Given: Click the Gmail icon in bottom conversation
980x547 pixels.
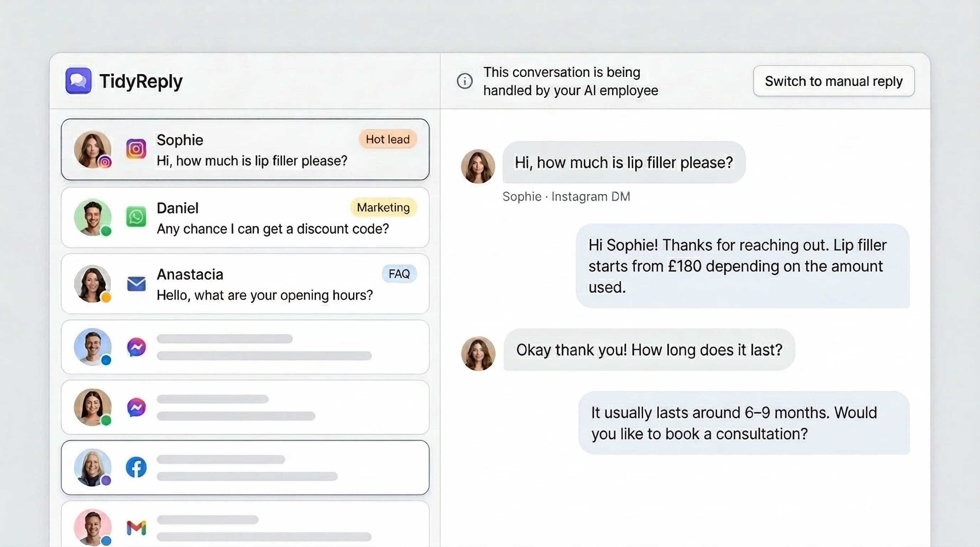Looking at the screenshot, I should pyautogui.click(x=136, y=528).
